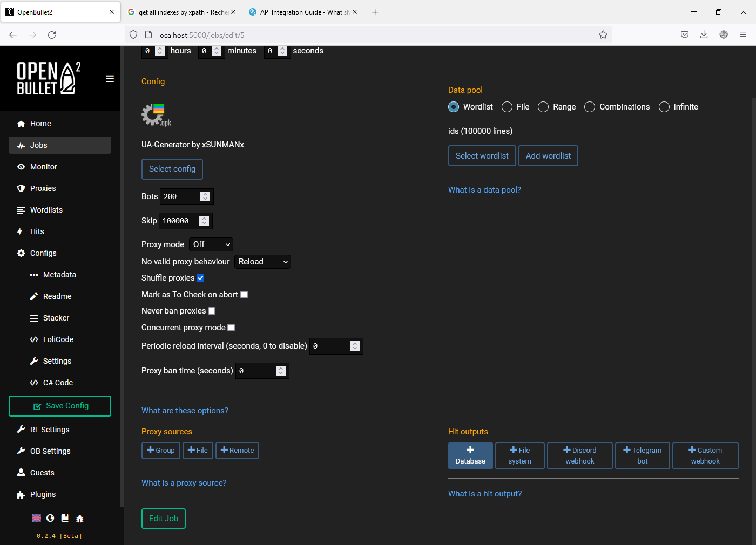
Task: Click the UK flag language icon
Action: [x=36, y=517]
